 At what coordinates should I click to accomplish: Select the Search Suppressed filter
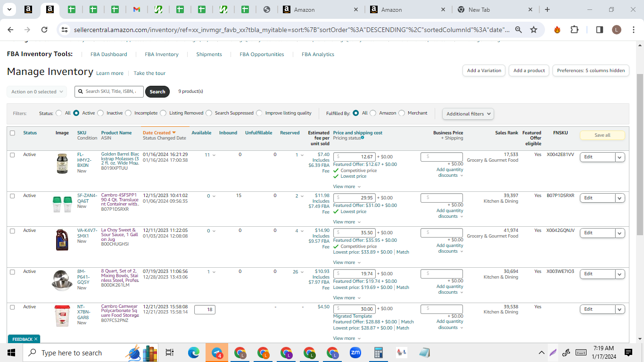point(209,113)
